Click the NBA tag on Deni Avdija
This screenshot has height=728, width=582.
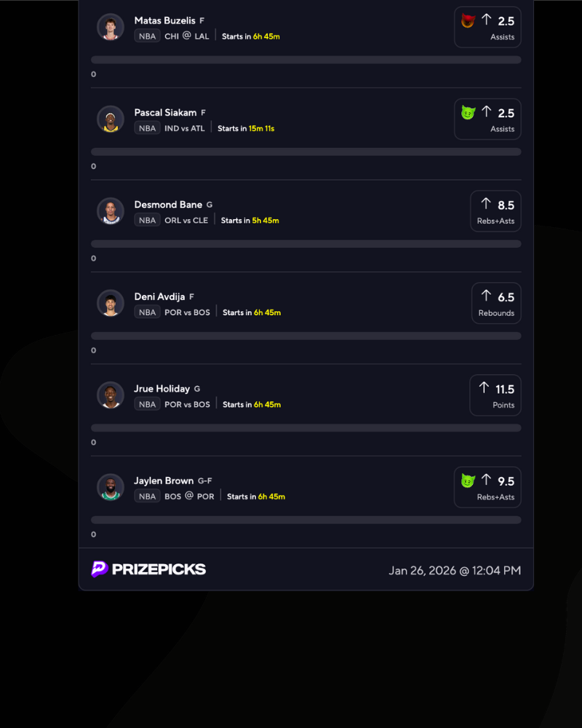pos(147,312)
